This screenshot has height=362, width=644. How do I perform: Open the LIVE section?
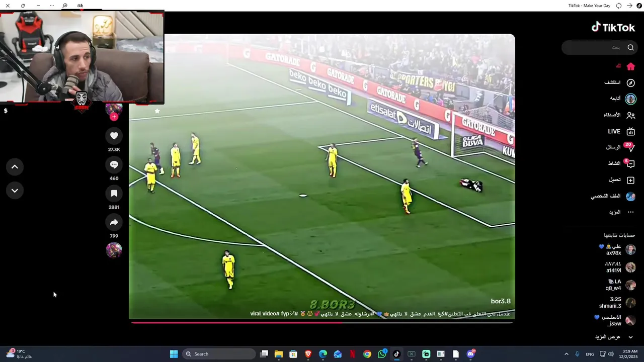[621, 132]
